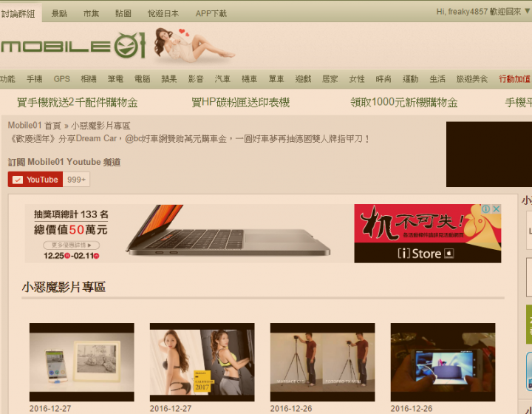The image size is (532, 414).
Task: Select 居家 in the category menu
Action: tap(330, 79)
